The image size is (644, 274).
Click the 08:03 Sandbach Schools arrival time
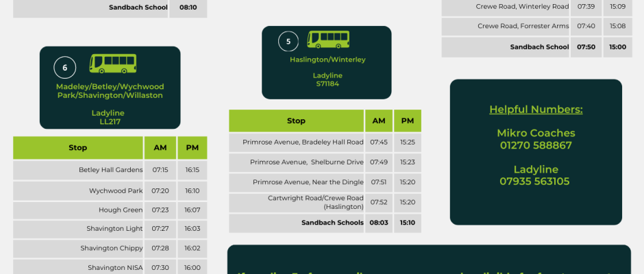point(379,223)
